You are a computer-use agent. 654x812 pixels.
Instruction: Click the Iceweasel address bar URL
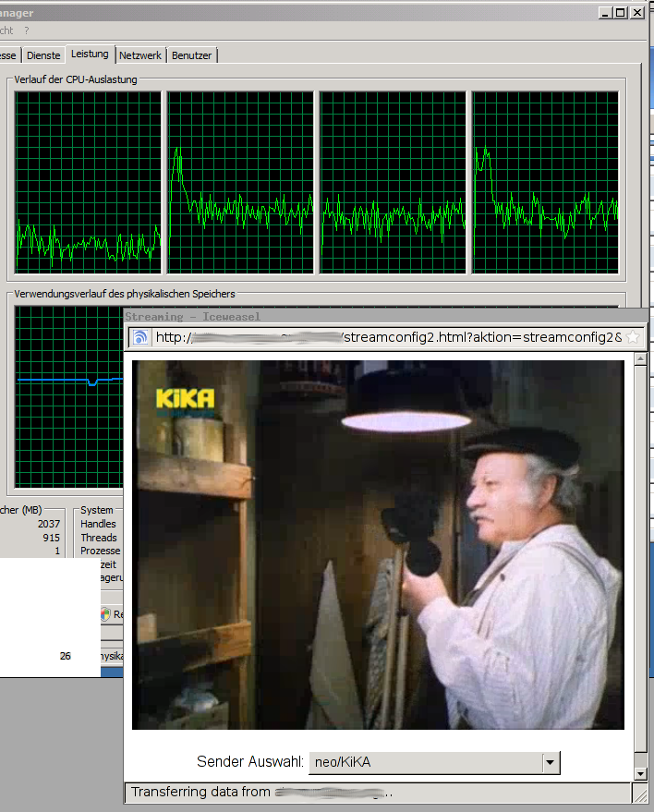click(x=388, y=338)
